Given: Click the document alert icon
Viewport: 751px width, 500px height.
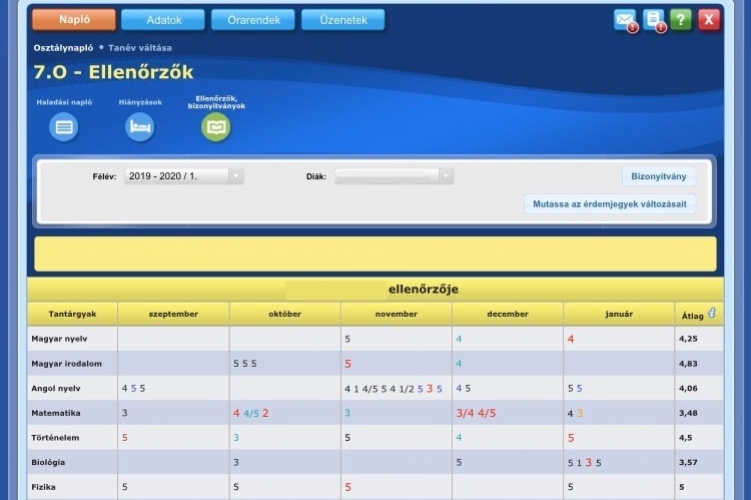Looking at the screenshot, I should tap(654, 20).
